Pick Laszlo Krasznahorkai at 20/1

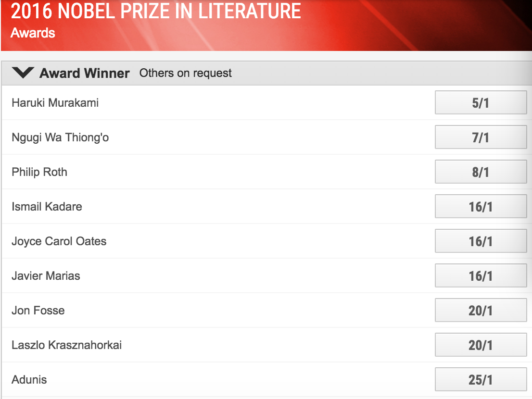pyautogui.click(x=481, y=345)
